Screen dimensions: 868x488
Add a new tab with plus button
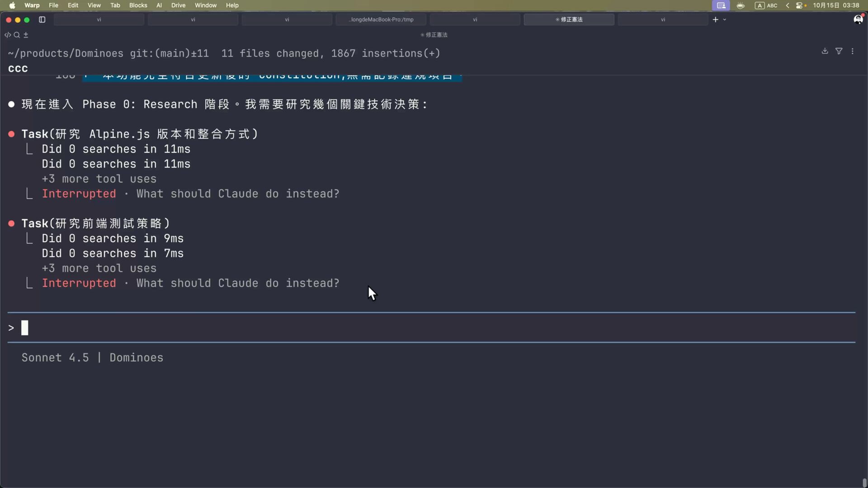[715, 19]
